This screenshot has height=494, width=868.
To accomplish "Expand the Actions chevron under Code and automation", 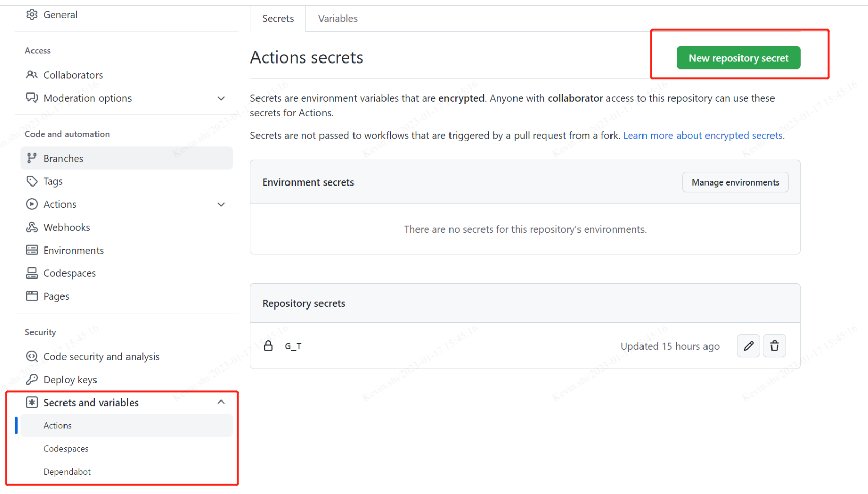I will (221, 204).
